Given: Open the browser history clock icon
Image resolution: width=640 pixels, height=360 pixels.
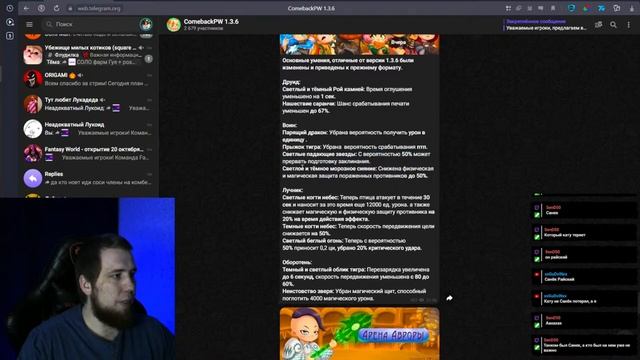Looking at the screenshot, I should pyautogui.click(x=10, y=8).
